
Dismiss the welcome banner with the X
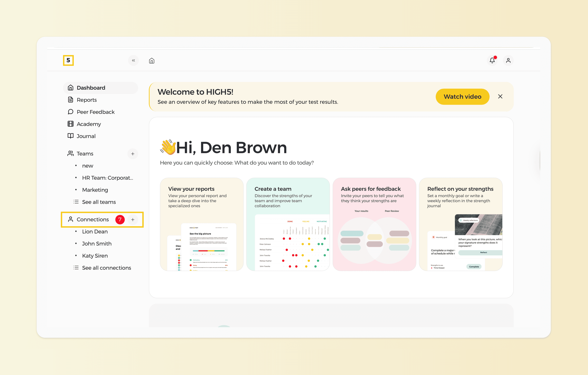[x=500, y=96]
